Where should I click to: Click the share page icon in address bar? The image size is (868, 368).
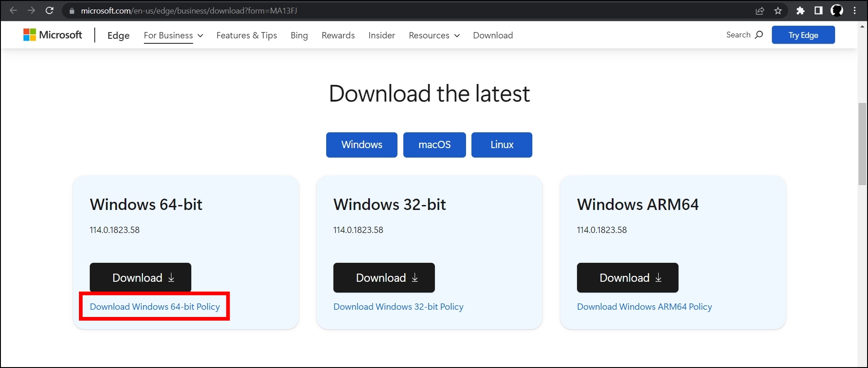click(x=760, y=11)
